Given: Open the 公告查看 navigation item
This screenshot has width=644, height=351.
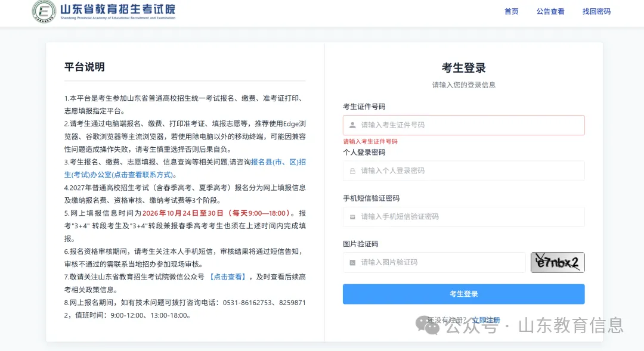Looking at the screenshot, I should coord(550,11).
